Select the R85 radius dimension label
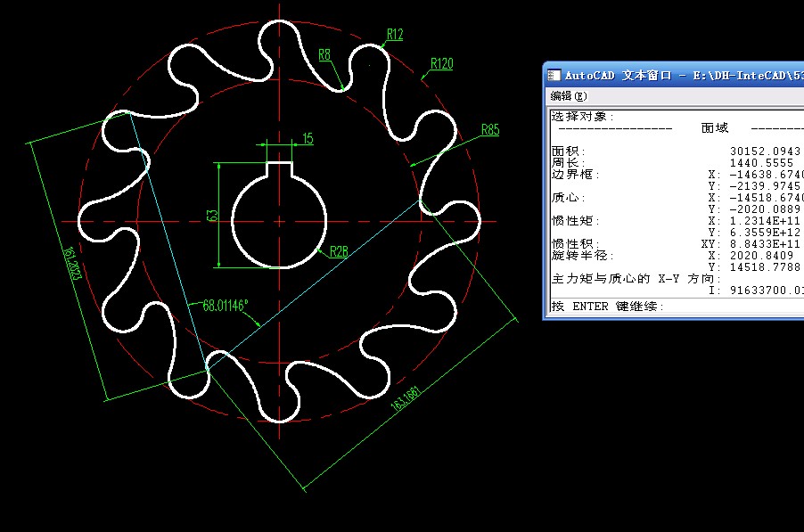Image resolution: width=804 pixels, height=532 pixels. click(x=490, y=130)
